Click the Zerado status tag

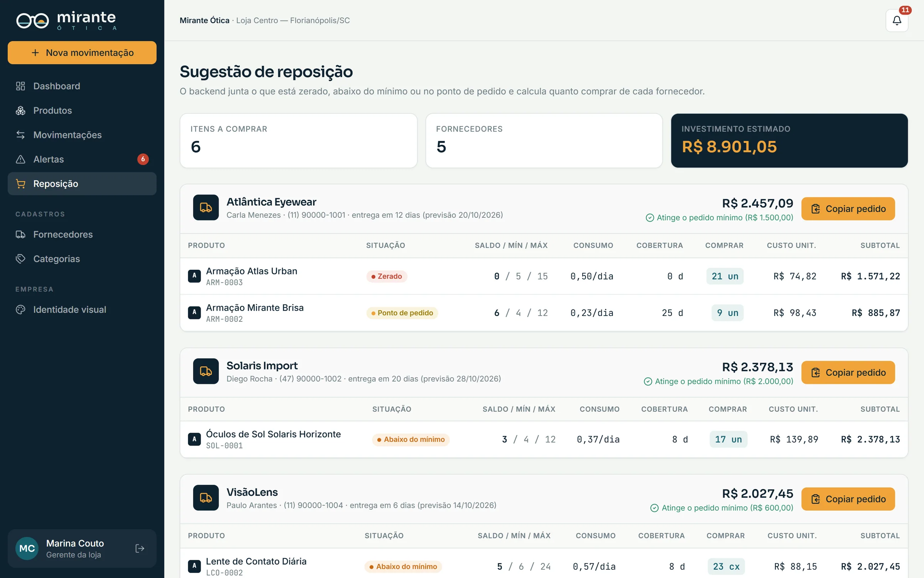click(x=387, y=276)
